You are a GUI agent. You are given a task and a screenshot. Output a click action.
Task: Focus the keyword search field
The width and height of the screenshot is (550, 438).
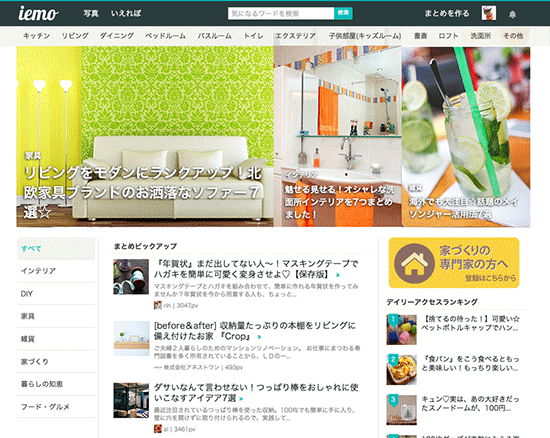pyautogui.click(x=281, y=13)
